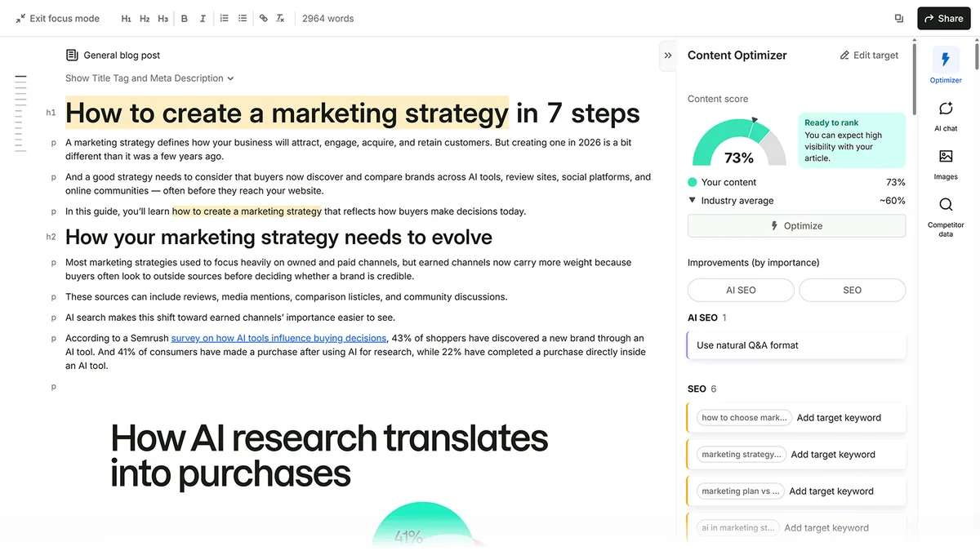
Task: Click the Industry average row
Action: (x=796, y=201)
